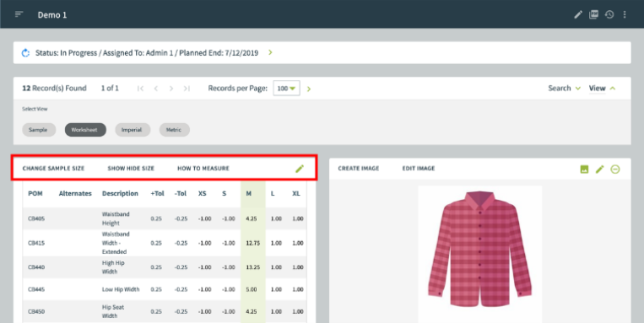Click the +Tol column header
The width and height of the screenshot is (644, 323).
(157, 193)
